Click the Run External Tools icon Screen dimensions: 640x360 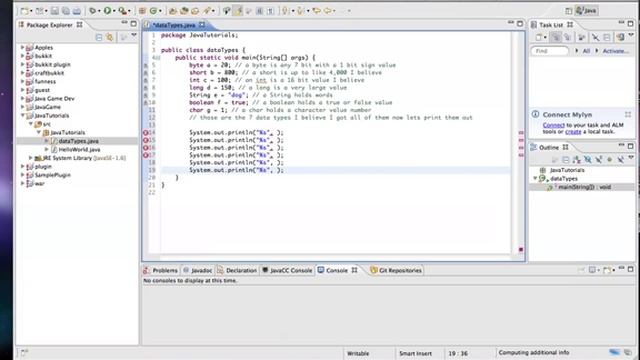coord(122,11)
